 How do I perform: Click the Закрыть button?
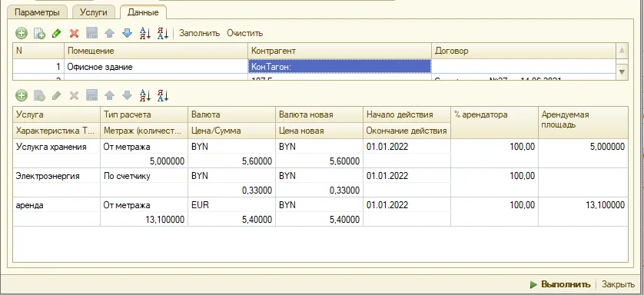618,284
